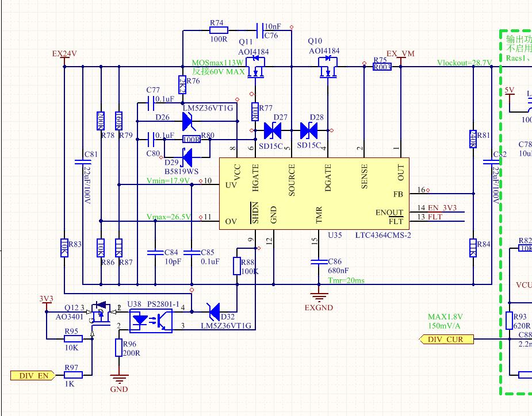Select resistor R87 symbol (11K)
Viewport: 532px width, 416px height.
pos(118,248)
